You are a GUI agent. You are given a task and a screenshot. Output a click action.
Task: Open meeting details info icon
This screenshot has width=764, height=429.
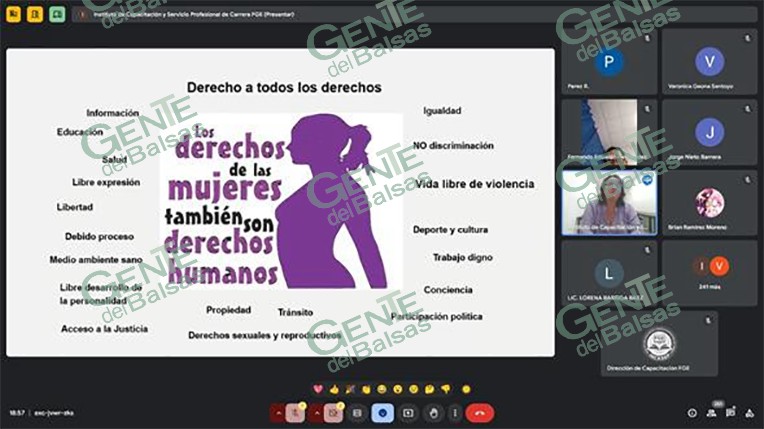(692, 412)
